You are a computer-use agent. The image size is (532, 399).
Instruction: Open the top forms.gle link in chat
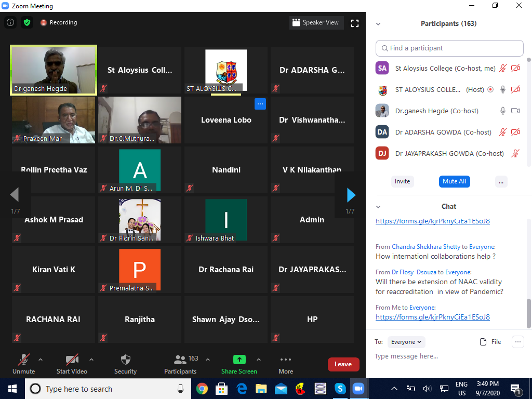tap(433, 221)
